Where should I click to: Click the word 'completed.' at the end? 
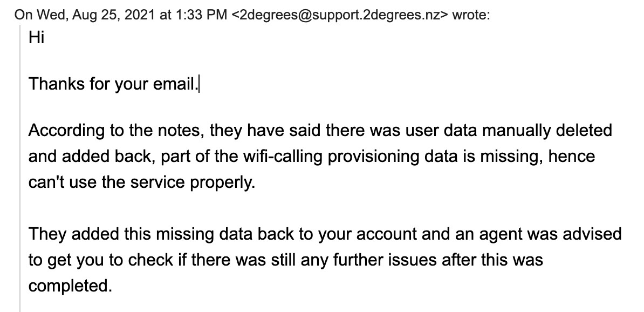(70, 286)
